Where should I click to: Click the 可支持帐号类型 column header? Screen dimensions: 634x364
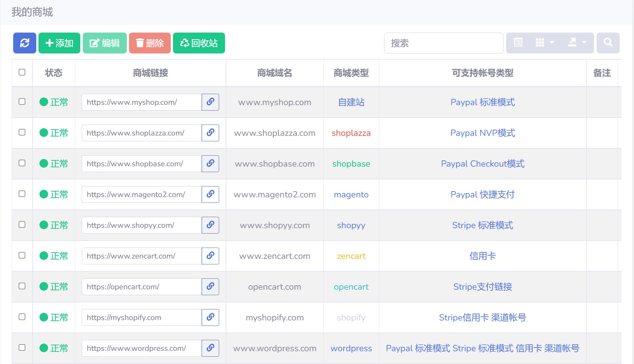pos(483,73)
